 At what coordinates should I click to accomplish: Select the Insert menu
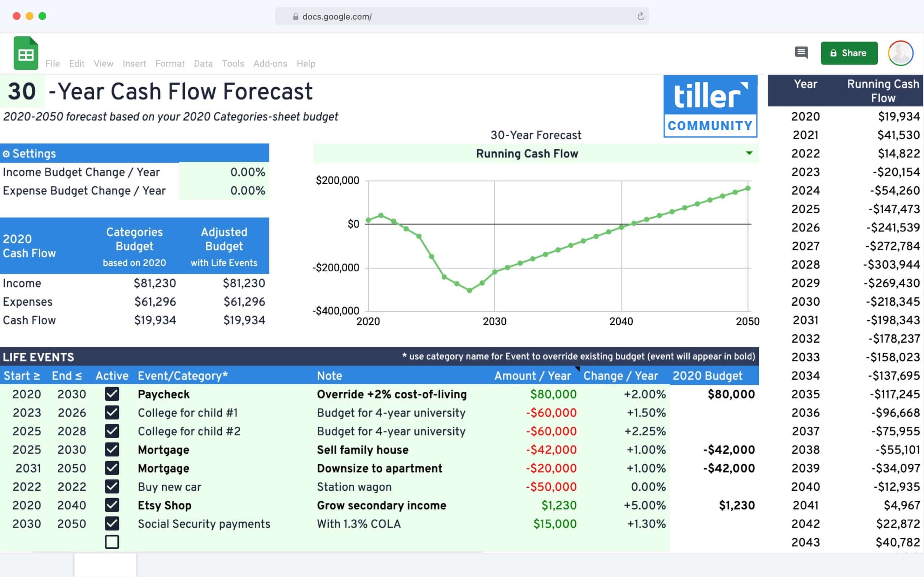coord(134,63)
